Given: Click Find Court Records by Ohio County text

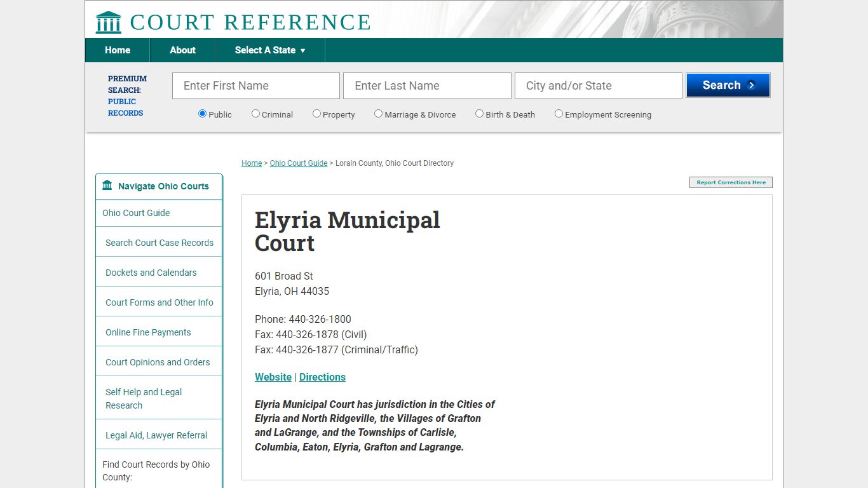Looking at the screenshot, I should tap(156, 471).
